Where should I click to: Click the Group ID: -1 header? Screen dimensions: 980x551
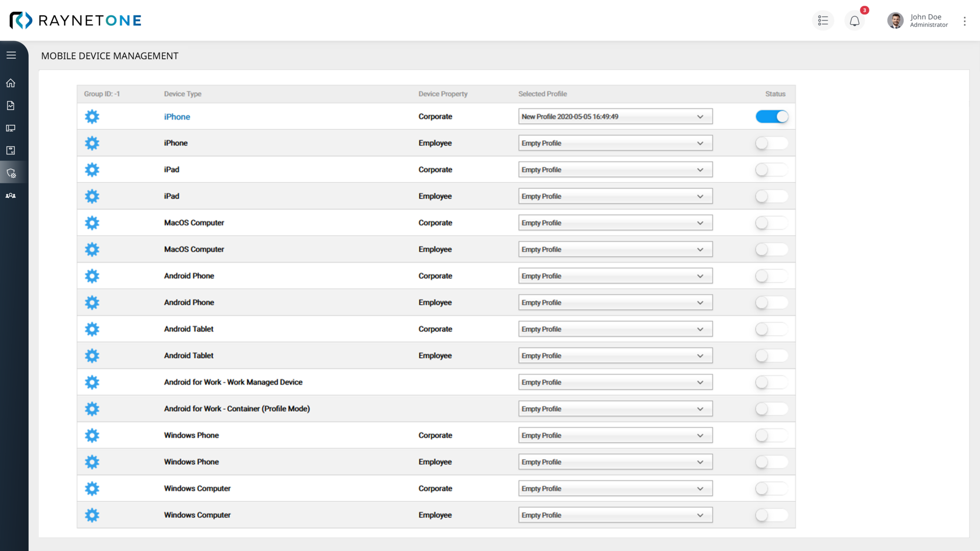coord(102,94)
